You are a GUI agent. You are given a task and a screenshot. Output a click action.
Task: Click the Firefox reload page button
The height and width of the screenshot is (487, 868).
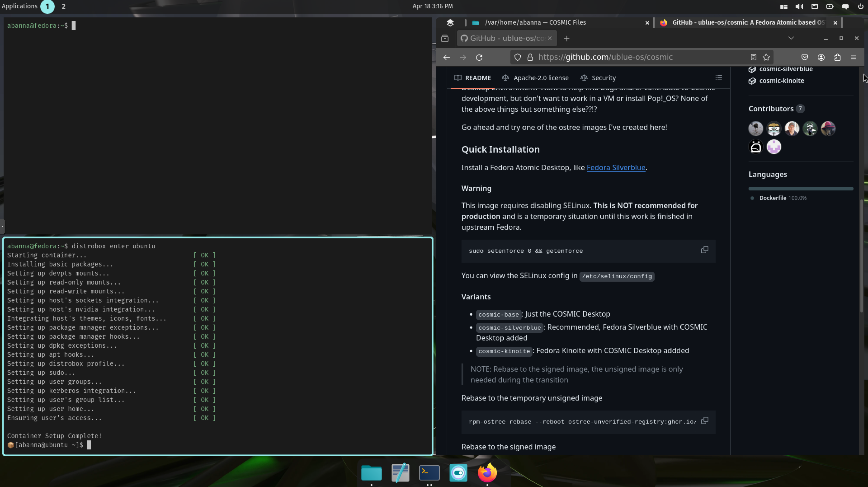pyautogui.click(x=479, y=57)
